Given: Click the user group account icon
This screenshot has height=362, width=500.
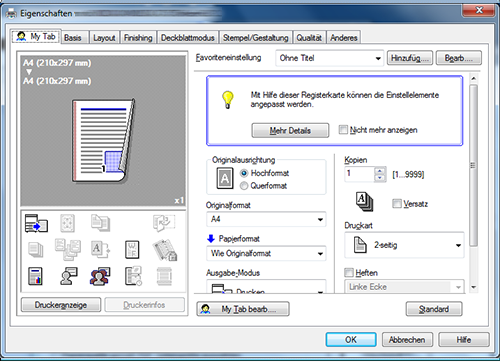Looking at the screenshot, I should (x=100, y=276).
